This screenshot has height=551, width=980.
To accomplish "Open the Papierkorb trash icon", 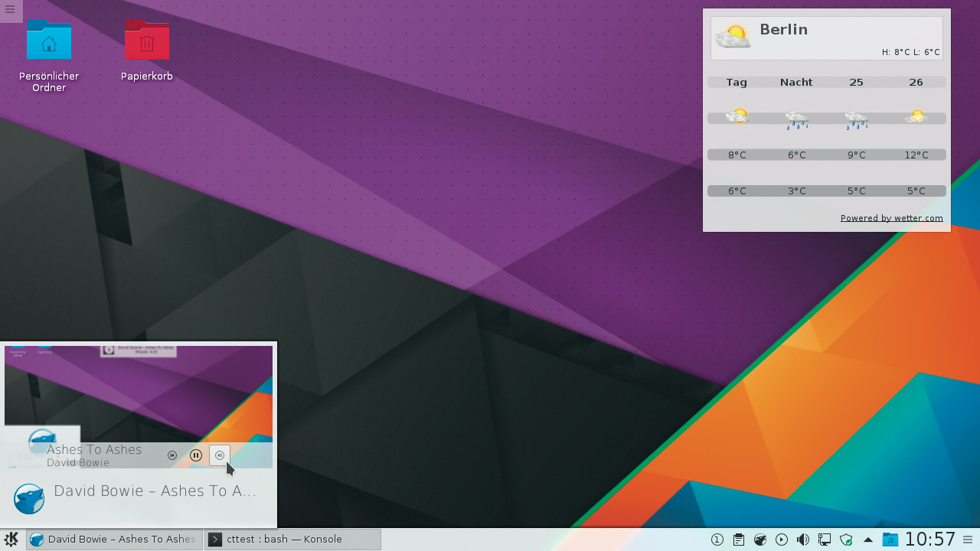I will click(x=147, y=41).
